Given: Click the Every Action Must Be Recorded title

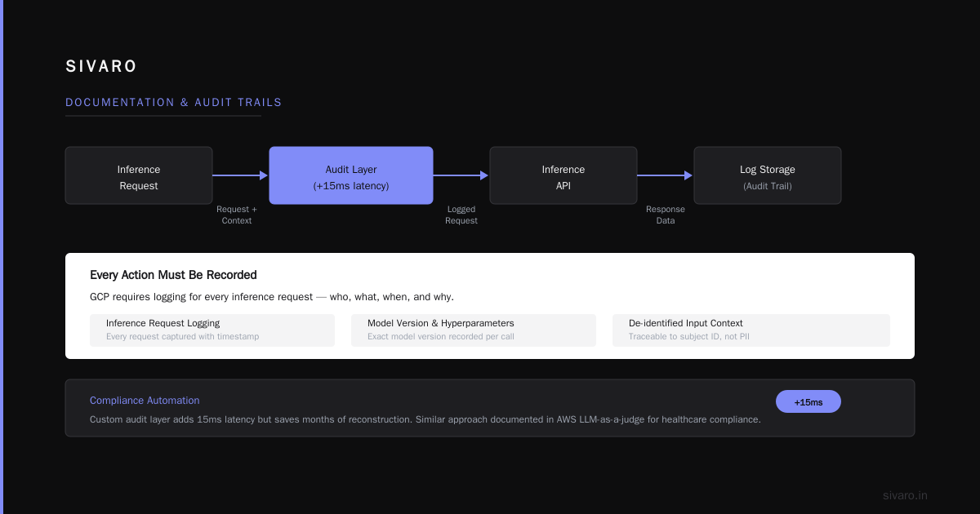Looking at the screenshot, I should [x=173, y=275].
